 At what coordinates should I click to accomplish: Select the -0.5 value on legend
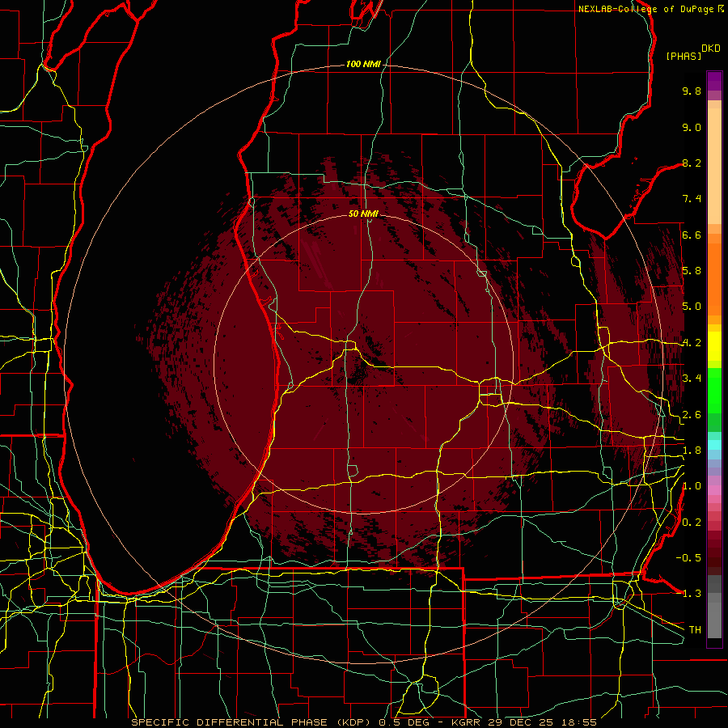tap(688, 558)
